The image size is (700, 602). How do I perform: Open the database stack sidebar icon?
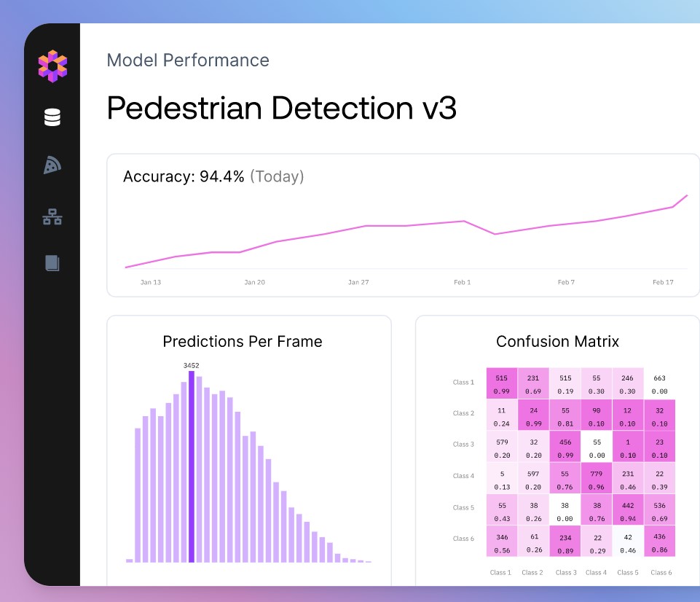(x=52, y=117)
